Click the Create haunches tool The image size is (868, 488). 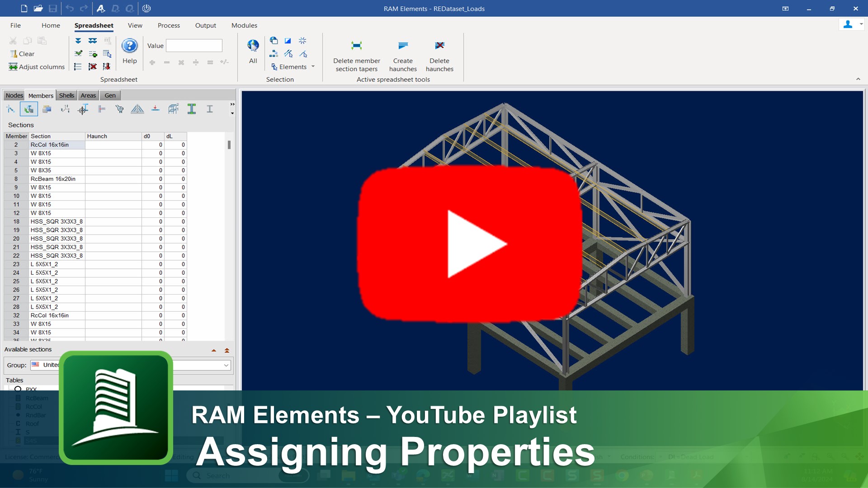pos(402,46)
